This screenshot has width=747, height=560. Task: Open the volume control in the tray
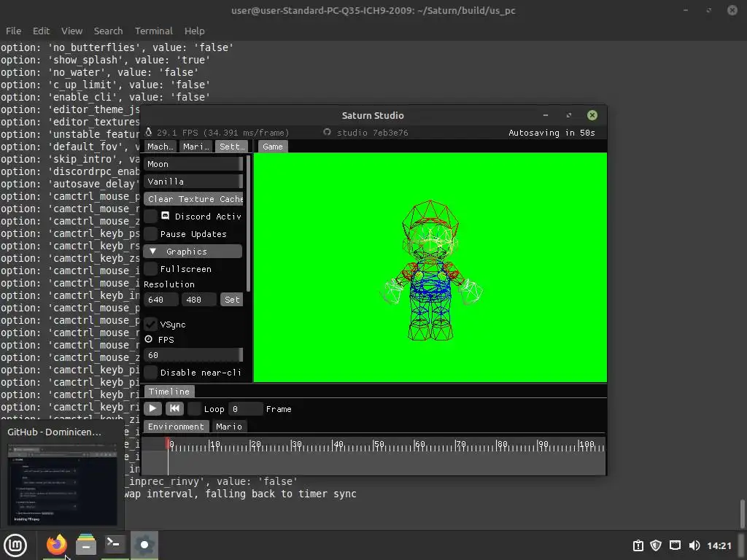pos(694,545)
